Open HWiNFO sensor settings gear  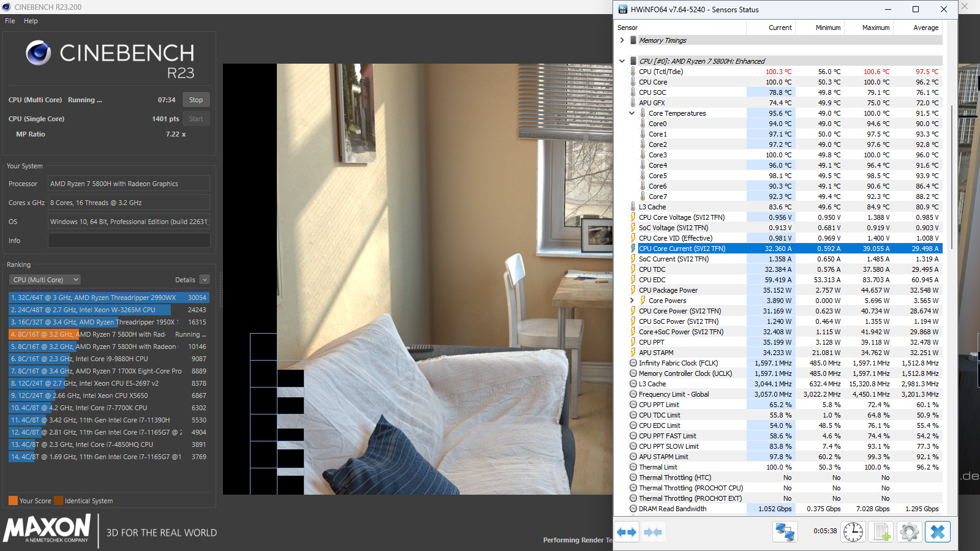[909, 532]
